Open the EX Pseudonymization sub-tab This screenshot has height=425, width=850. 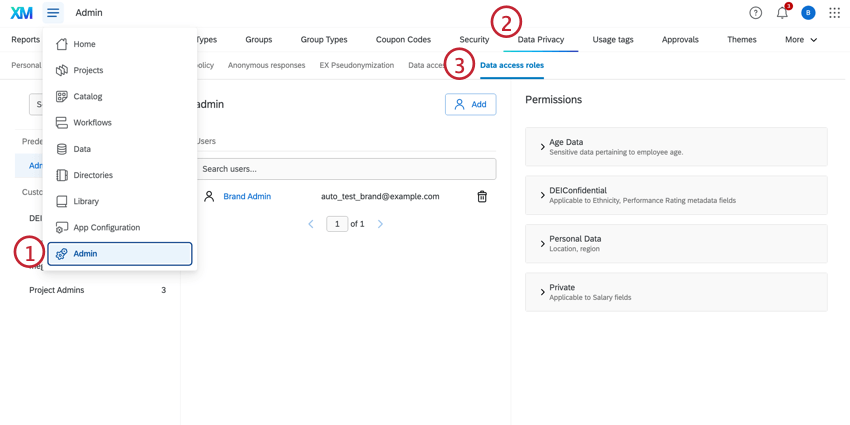pyautogui.click(x=356, y=66)
